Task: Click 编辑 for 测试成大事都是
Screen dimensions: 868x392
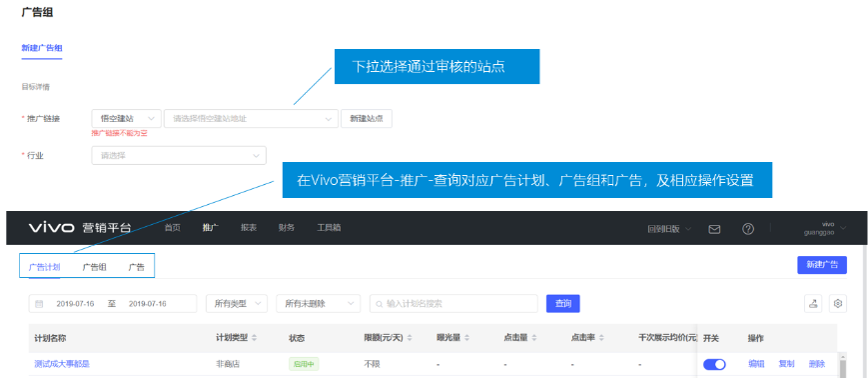Action: pyautogui.click(x=756, y=364)
